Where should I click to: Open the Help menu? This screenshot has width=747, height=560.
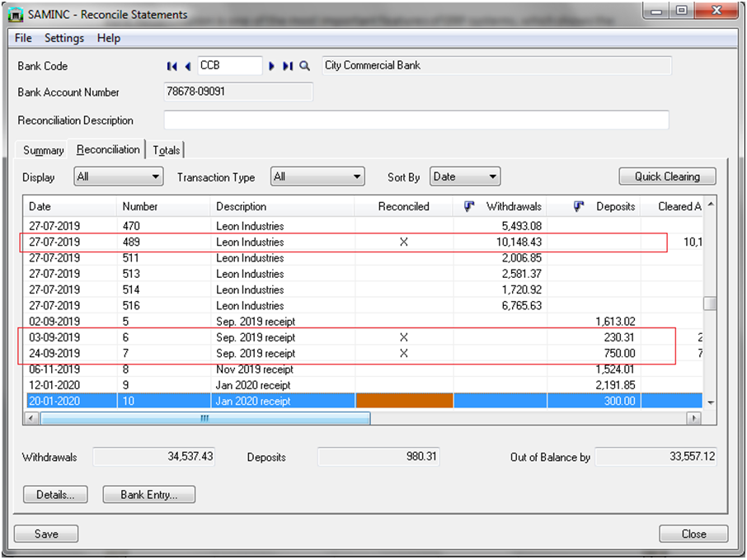[x=109, y=38]
